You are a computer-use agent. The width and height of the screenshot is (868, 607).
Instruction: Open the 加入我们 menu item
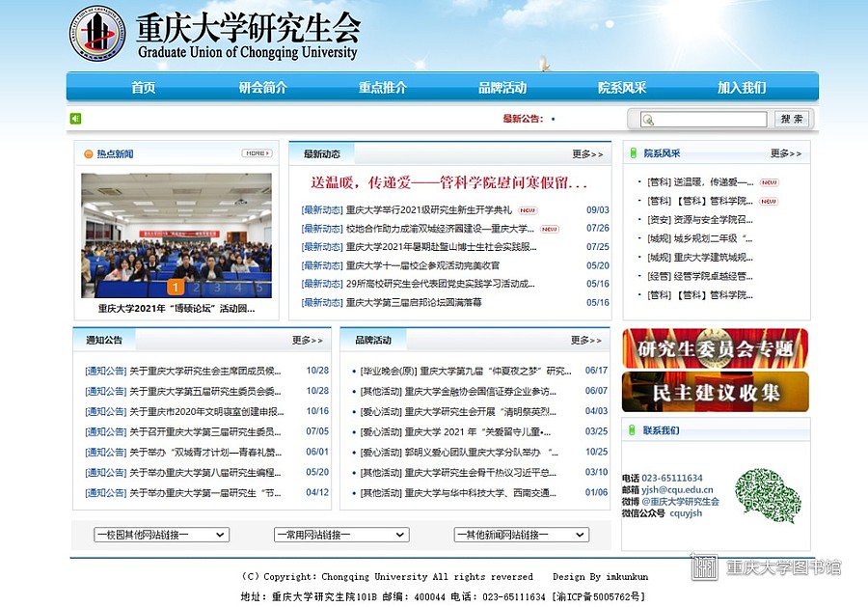click(x=742, y=87)
